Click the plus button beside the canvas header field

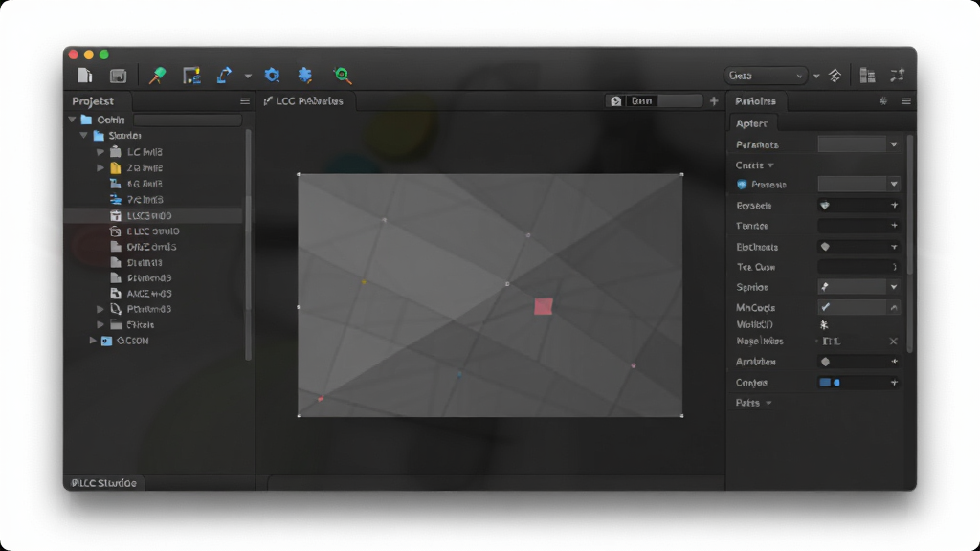pyautogui.click(x=714, y=101)
